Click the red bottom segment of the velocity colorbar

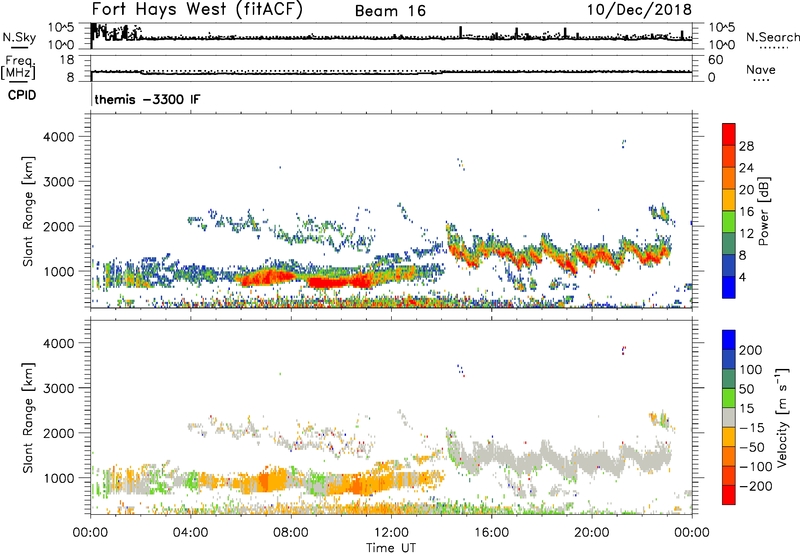[729, 495]
